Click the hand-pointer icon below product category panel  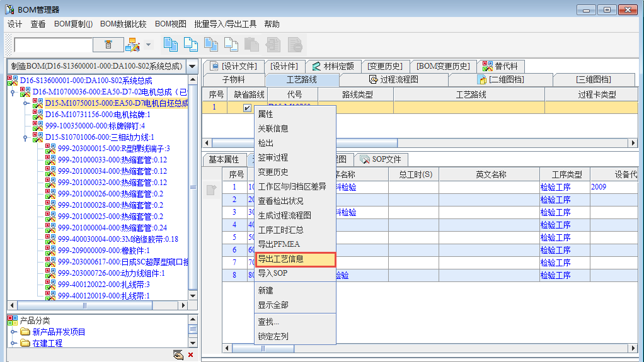click(x=178, y=355)
